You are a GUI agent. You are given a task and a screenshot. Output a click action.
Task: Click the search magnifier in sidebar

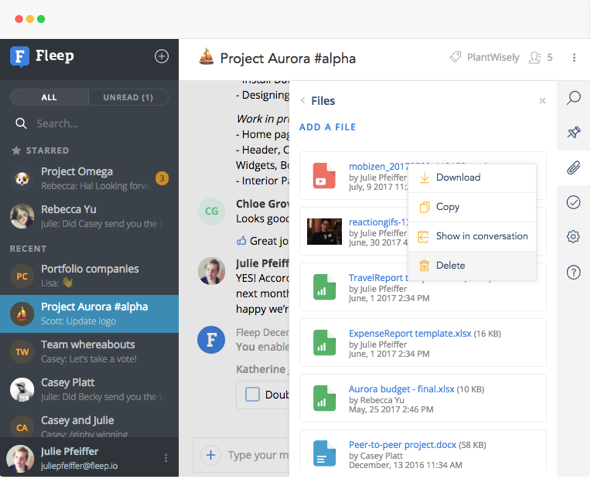coord(21,123)
